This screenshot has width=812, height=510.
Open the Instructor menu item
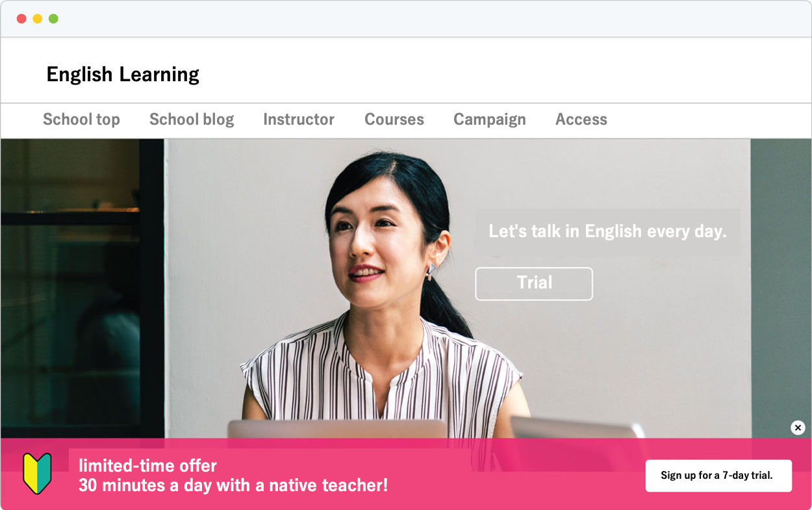299,120
